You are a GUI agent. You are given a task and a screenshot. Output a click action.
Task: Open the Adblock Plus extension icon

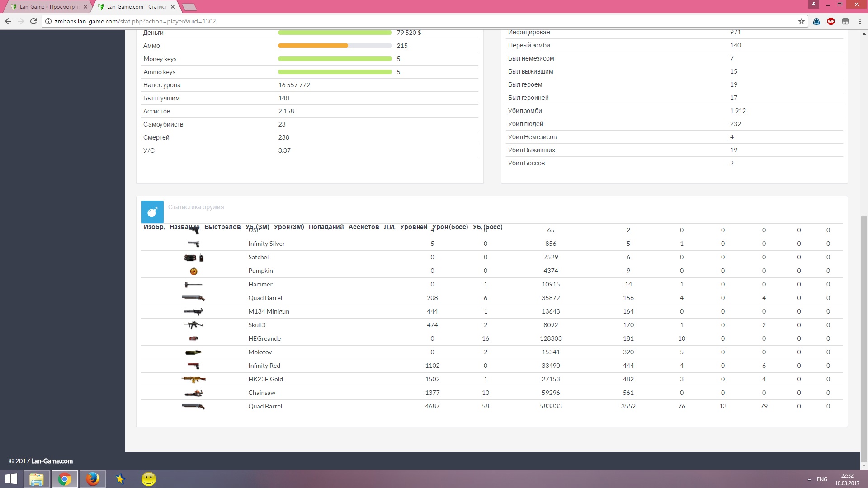[831, 21]
